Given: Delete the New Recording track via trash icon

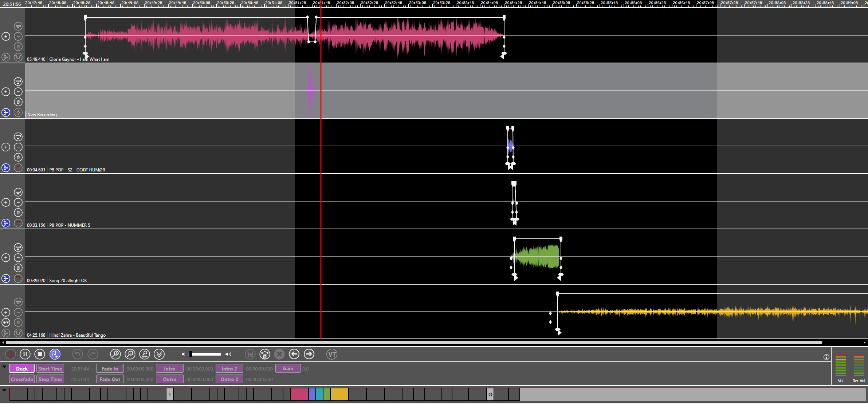Looking at the screenshot, I should [18, 102].
